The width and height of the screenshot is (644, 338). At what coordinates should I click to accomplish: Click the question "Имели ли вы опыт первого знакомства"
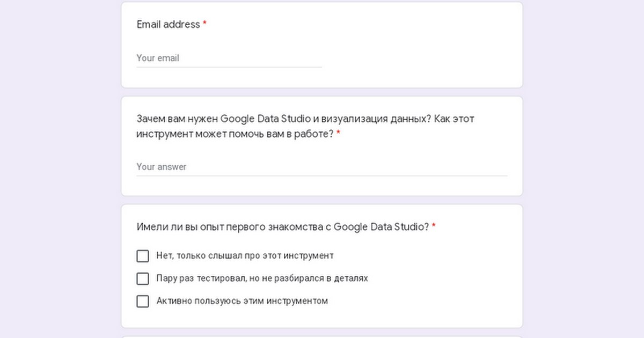point(283,227)
